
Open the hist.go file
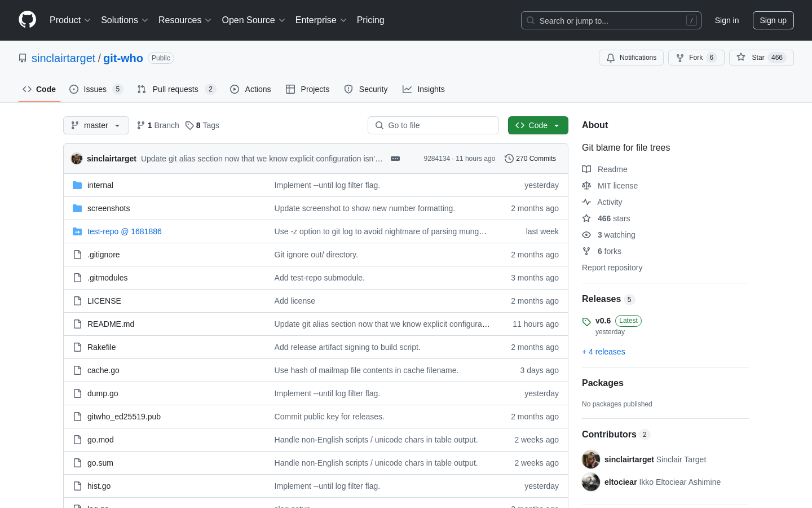pyautogui.click(x=99, y=486)
